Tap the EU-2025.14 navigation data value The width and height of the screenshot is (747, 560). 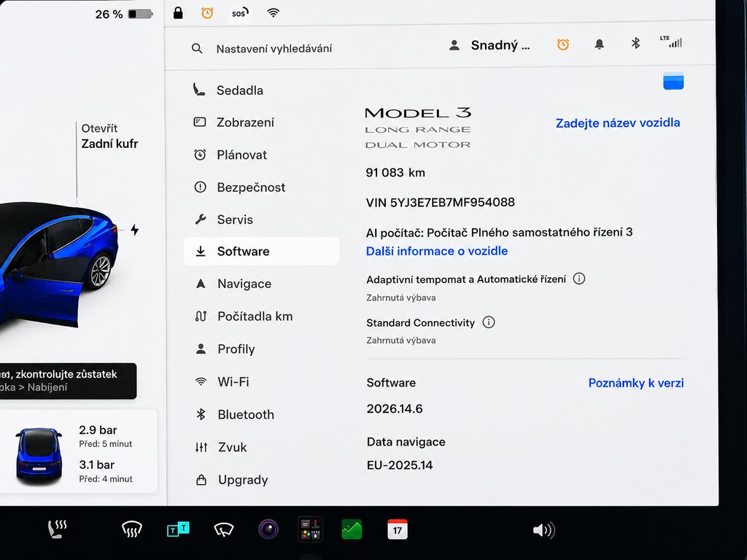click(x=400, y=465)
